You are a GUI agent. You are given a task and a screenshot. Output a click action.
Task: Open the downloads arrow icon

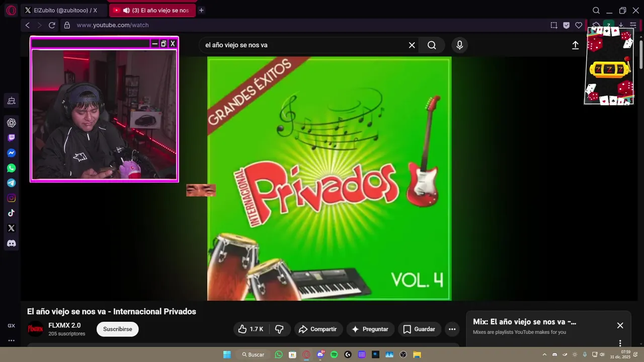(x=621, y=25)
